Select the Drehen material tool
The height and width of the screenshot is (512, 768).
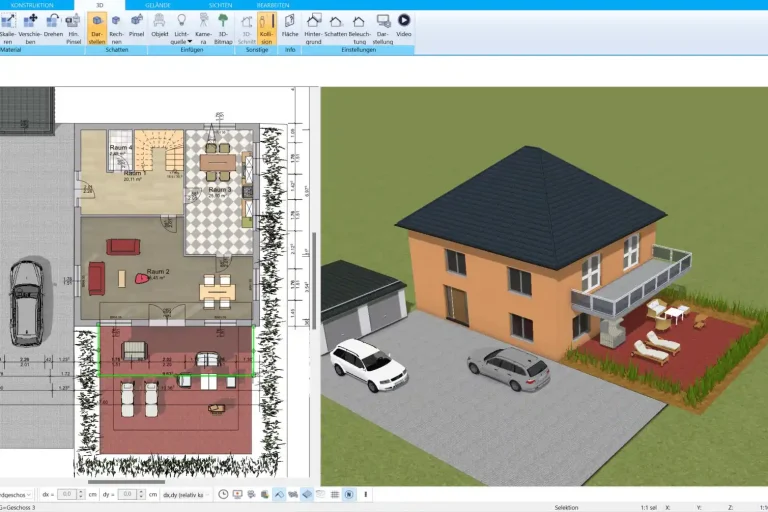point(53,25)
